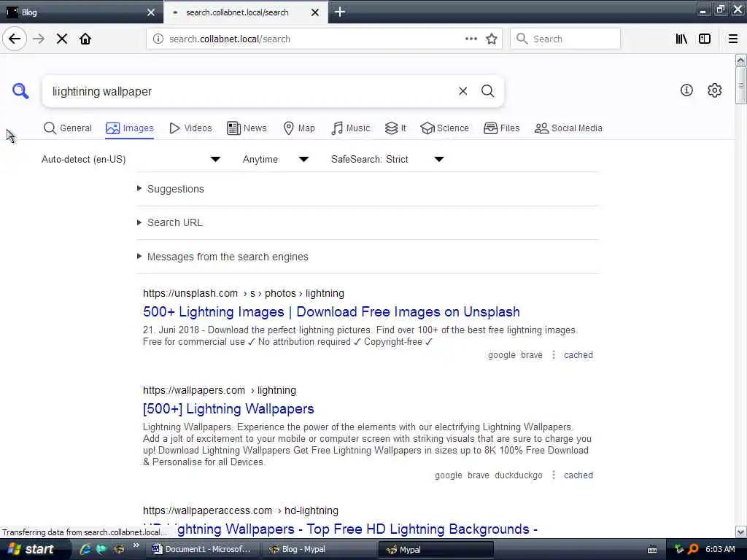Image resolution: width=747 pixels, height=560 pixels.
Task: Open the Files search category
Action: pyautogui.click(x=502, y=128)
